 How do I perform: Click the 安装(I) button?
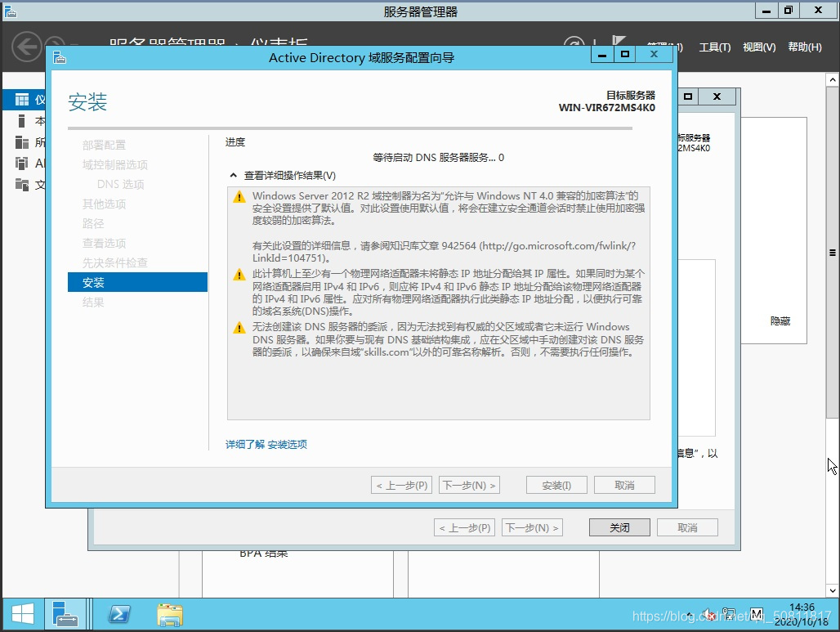click(556, 485)
